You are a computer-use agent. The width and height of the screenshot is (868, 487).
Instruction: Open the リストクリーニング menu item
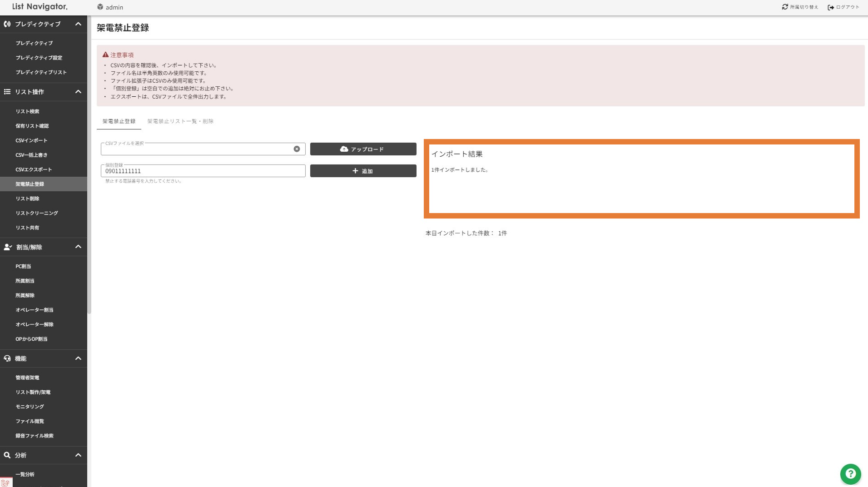click(37, 213)
